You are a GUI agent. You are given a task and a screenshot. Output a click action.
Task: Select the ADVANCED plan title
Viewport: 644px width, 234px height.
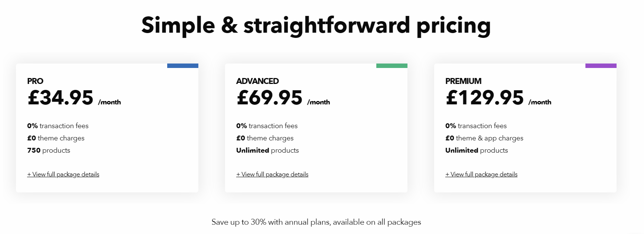pyautogui.click(x=257, y=81)
